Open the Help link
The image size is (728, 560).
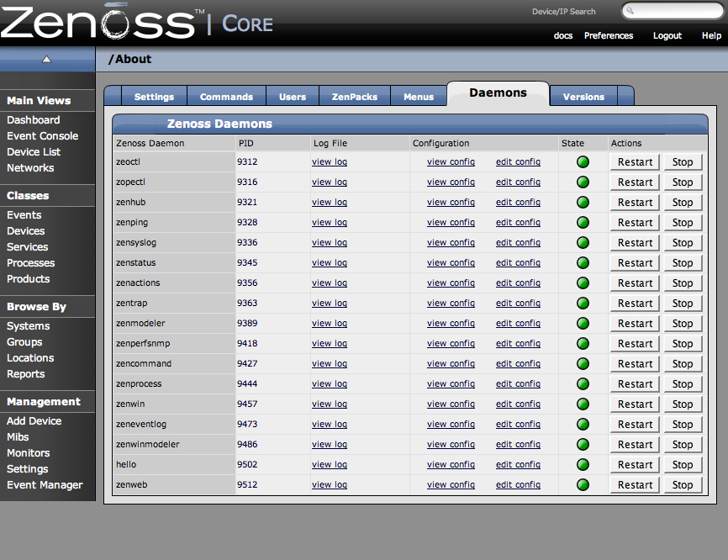(711, 36)
